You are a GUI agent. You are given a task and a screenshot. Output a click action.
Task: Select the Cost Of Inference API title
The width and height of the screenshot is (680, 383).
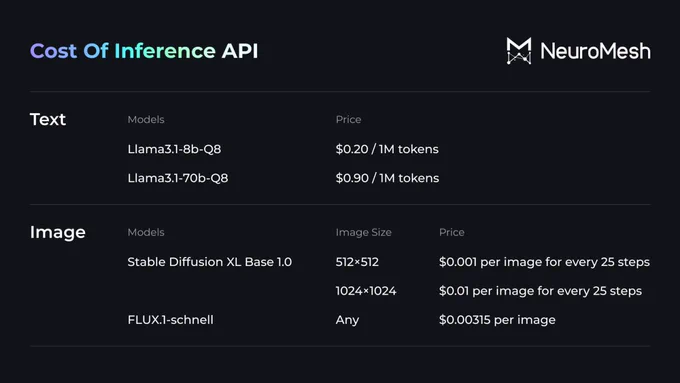click(x=144, y=51)
